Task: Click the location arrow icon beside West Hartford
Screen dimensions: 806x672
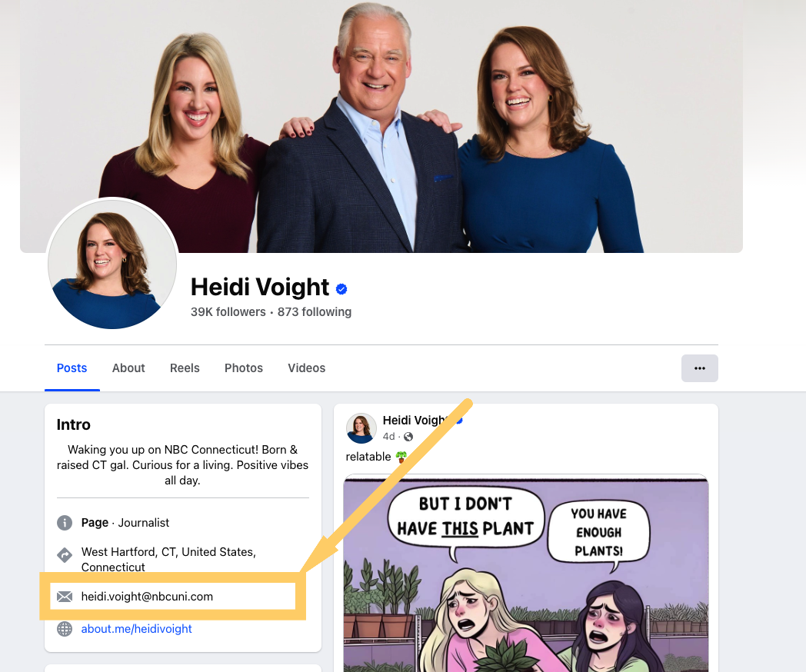Action: click(x=65, y=554)
